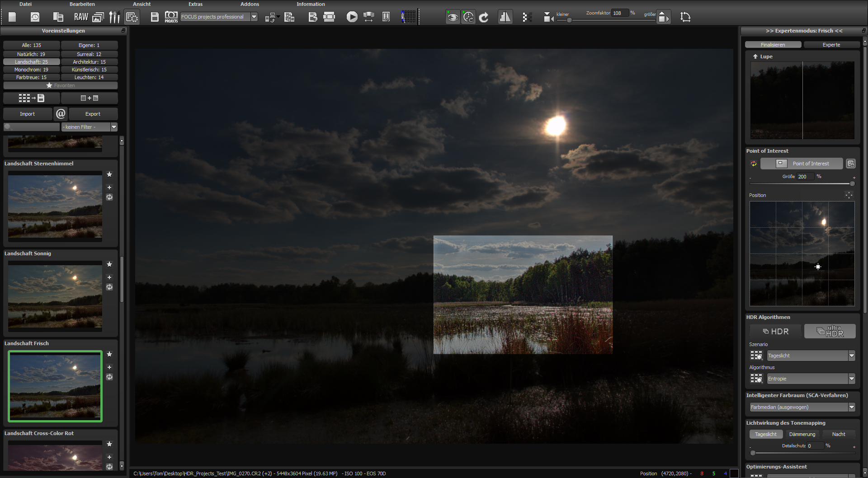Viewport: 868px width, 478px height.
Task: Open the Ansicht menu
Action: [x=142, y=4]
